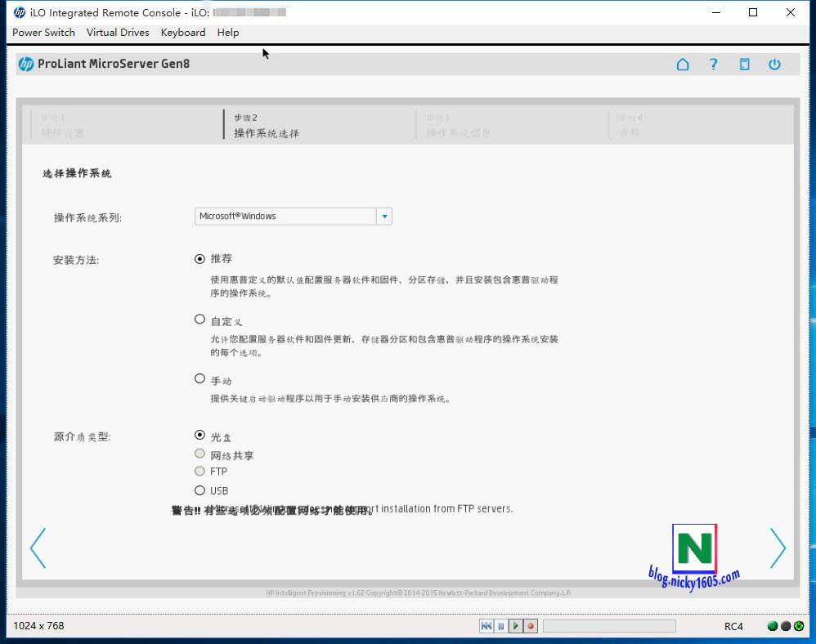Open the Power Switch menu
Screen dimensions: 816x644
tap(43, 32)
